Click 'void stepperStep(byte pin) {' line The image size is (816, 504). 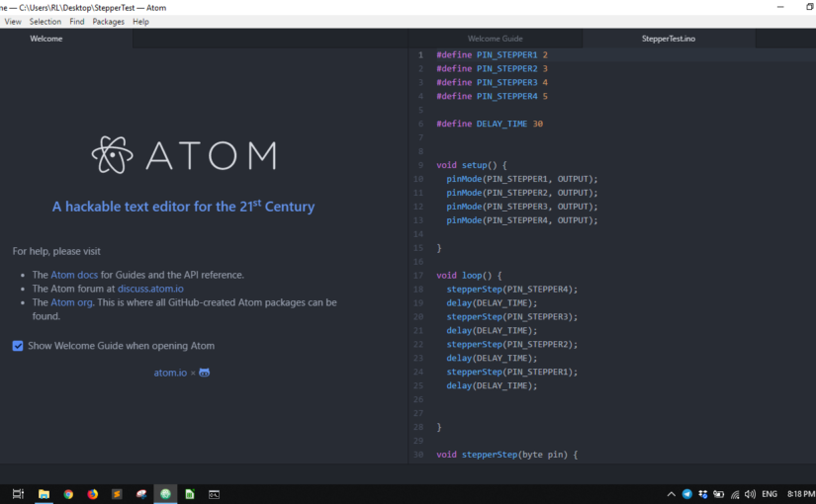(507, 454)
